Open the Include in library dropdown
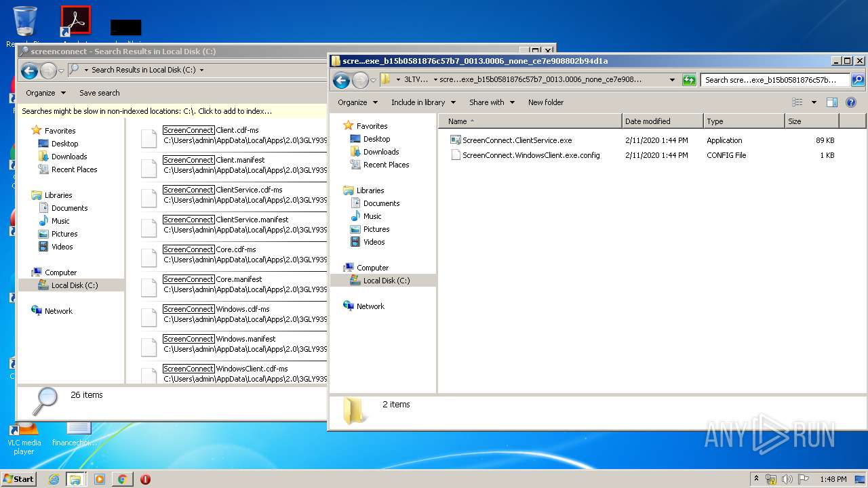 tap(423, 102)
